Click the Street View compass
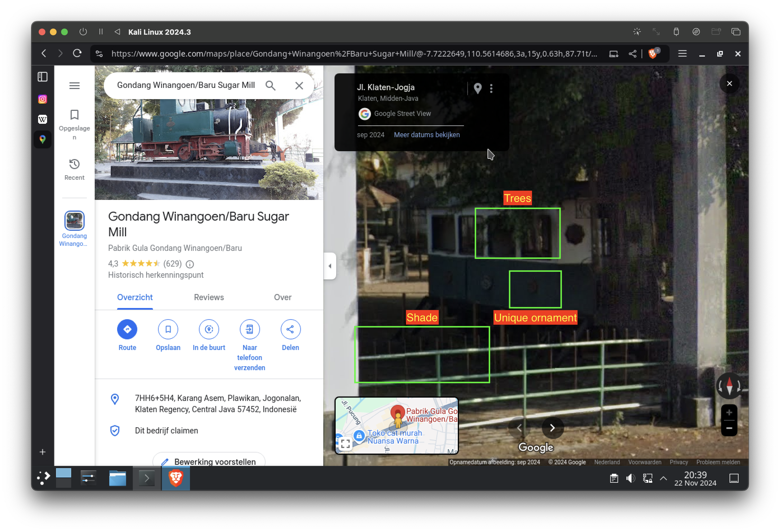 click(x=730, y=386)
